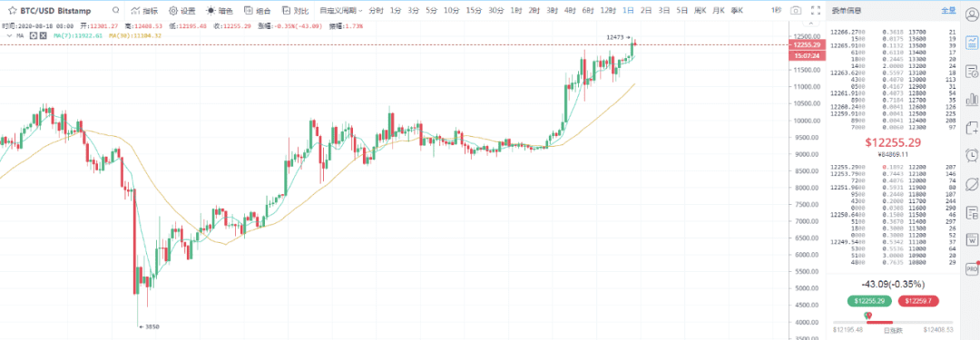Open the order list sidebar icon
This screenshot has width=980, height=340.
coord(972,71)
